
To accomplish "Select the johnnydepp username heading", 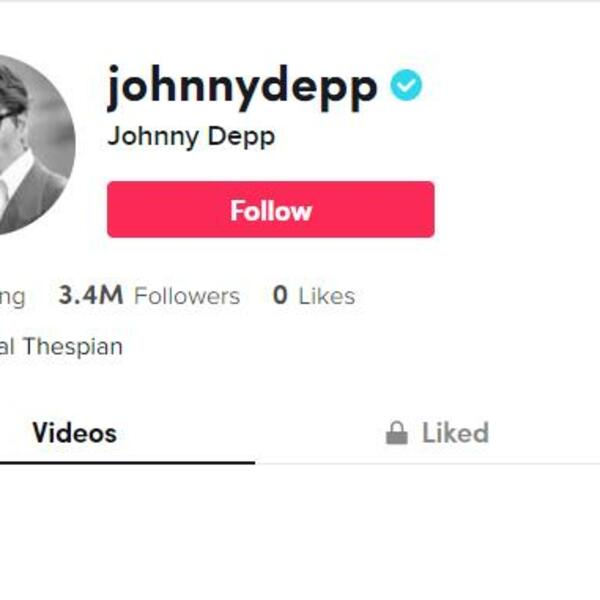I will click(243, 88).
